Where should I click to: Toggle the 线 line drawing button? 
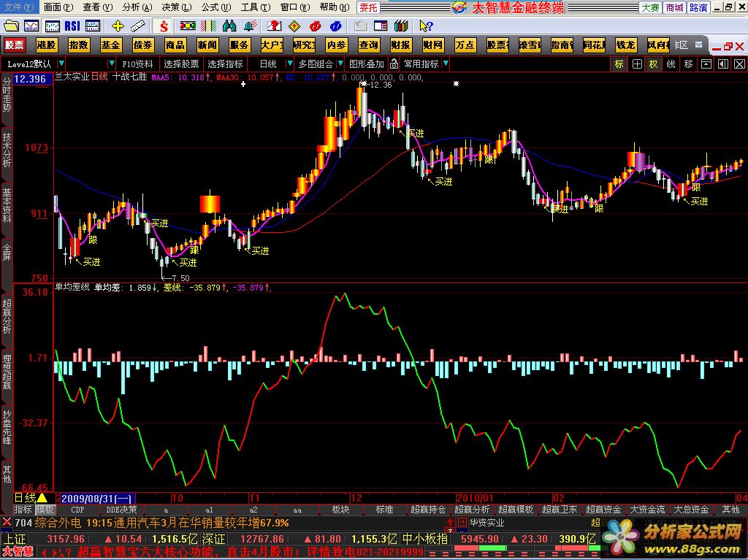coord(671,64)
